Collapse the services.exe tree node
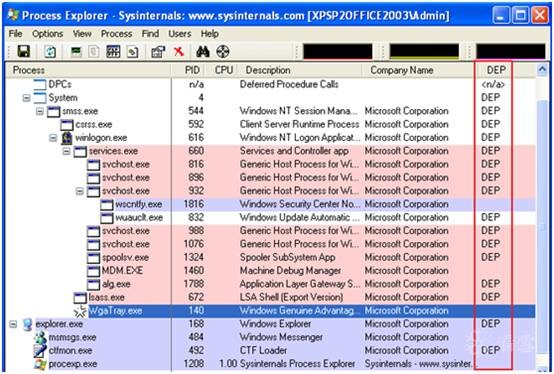554x374 pixels. pos(66,152)
